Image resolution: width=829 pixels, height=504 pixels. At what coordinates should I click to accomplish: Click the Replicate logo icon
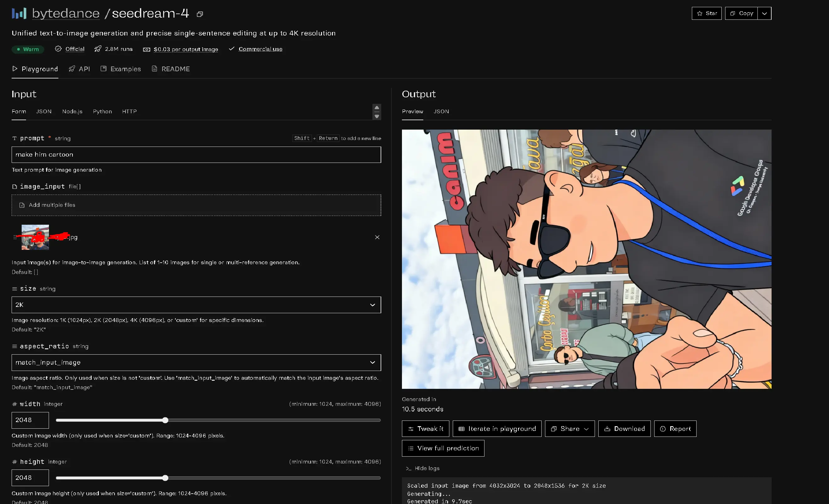point(19,13)
